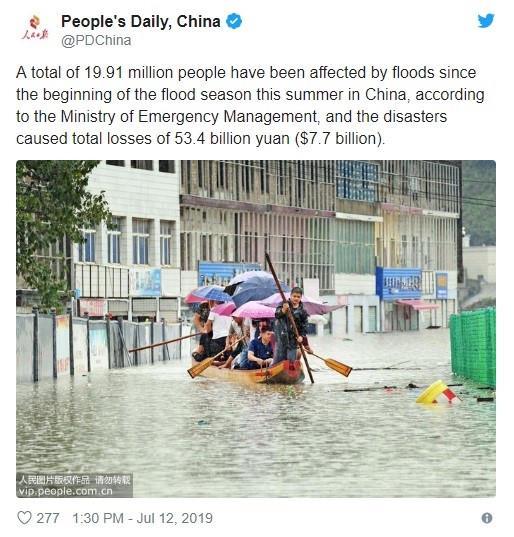Click the yellow floating object in the water
Viewport: 514px width, 537px height.
pyautogui.click(x=436, y=392)
